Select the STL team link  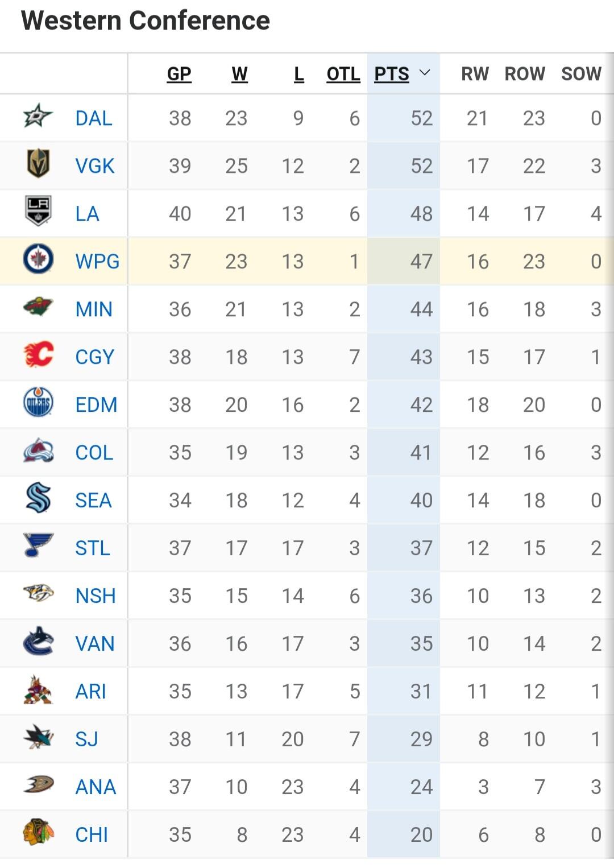click(x=93, y=548)
